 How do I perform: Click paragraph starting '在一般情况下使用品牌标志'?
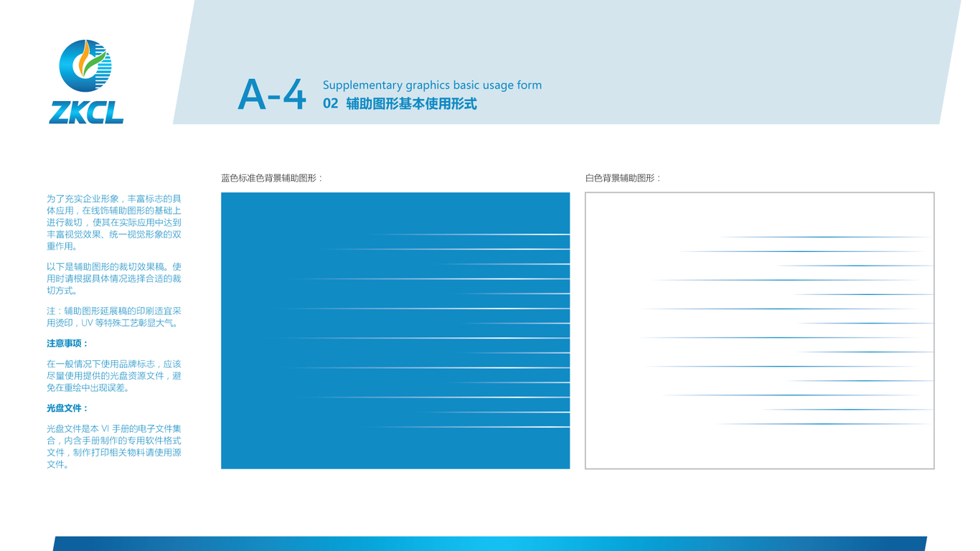point(114,376)
